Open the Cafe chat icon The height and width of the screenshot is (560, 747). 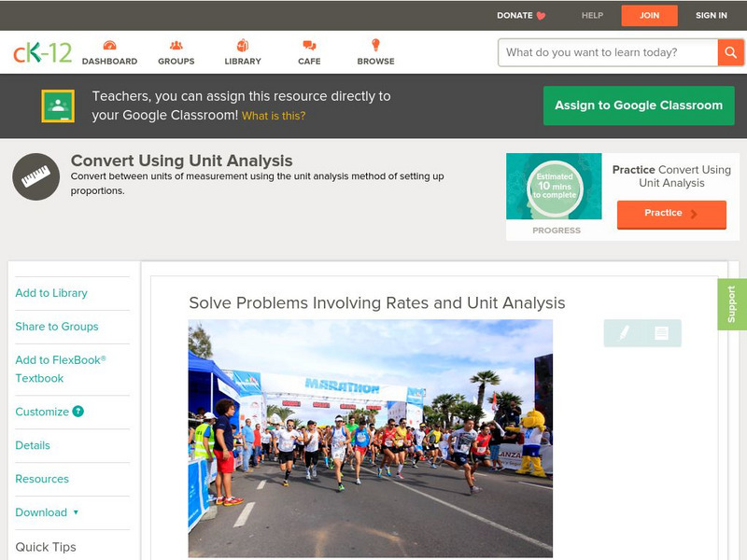point(309,46)
